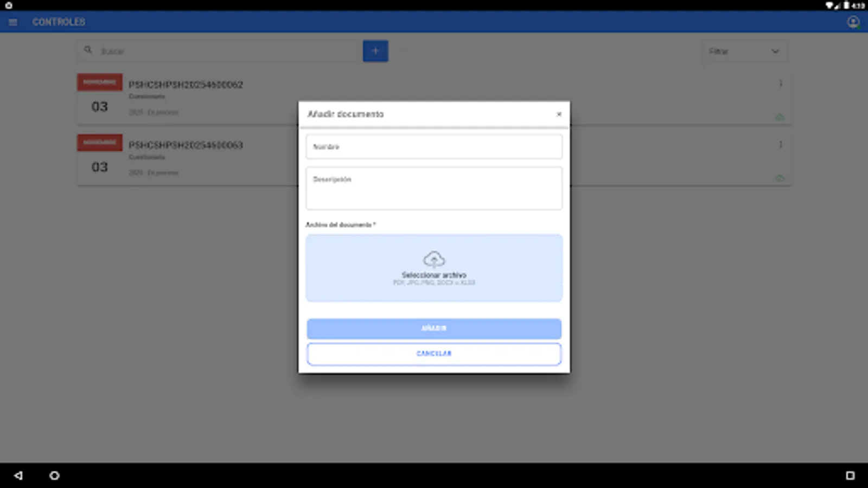Click date badge 03 on PSHCSHPSH20254600062 card
This screenshot has width=868, height=488.
click(x=100, y=98)
